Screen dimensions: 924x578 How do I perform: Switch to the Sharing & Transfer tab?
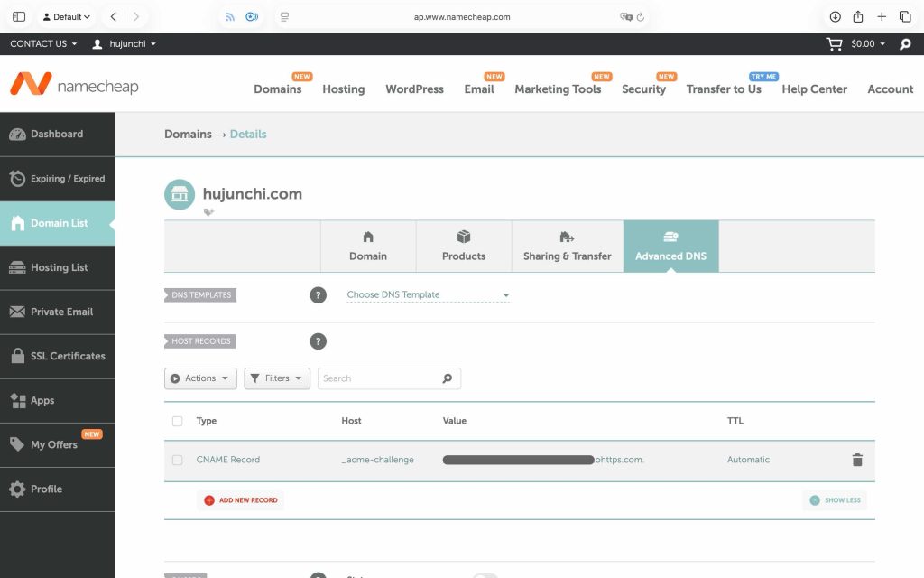[567, 246]
